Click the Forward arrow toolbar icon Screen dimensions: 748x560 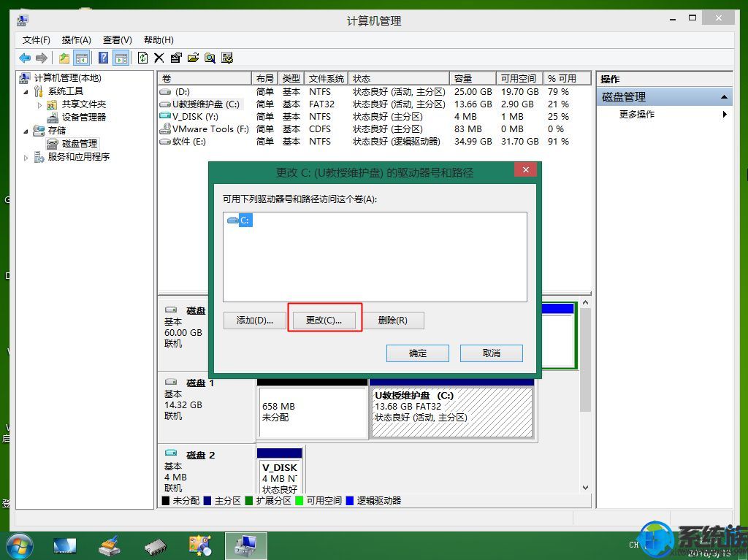pos(42,58)
